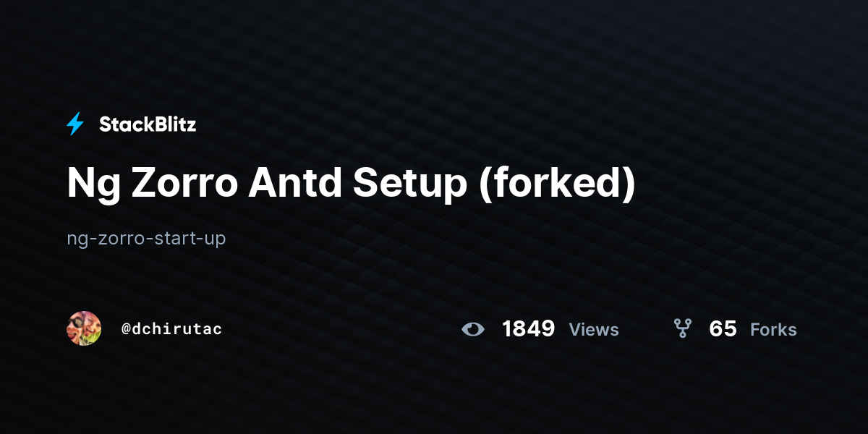Click the fork icon beside 65
The width and height of the screenshot is (868, 434).
click(682, 329)
